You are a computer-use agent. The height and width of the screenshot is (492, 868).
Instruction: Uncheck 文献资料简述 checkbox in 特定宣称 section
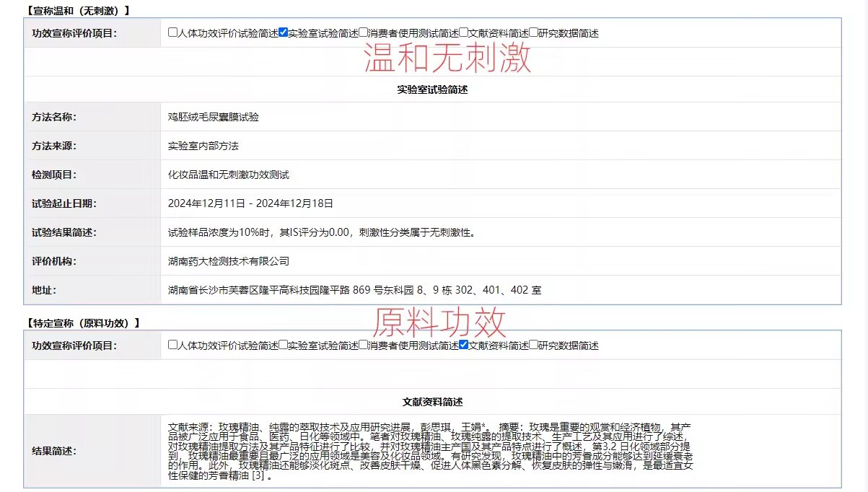463,345
